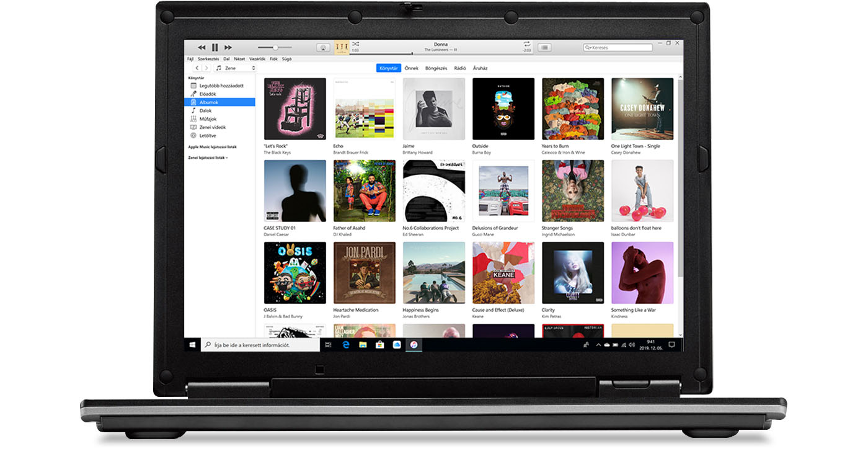This screenshot has height=449, width=868.
Task: Open the OASIS album cover
Action: tap(295, 273)
